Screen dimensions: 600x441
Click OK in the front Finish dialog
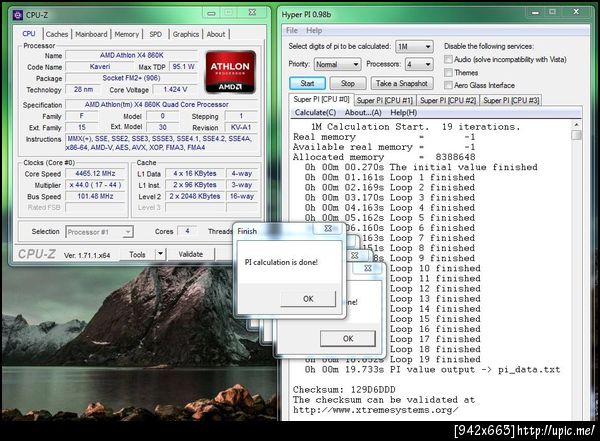[308, 299]
